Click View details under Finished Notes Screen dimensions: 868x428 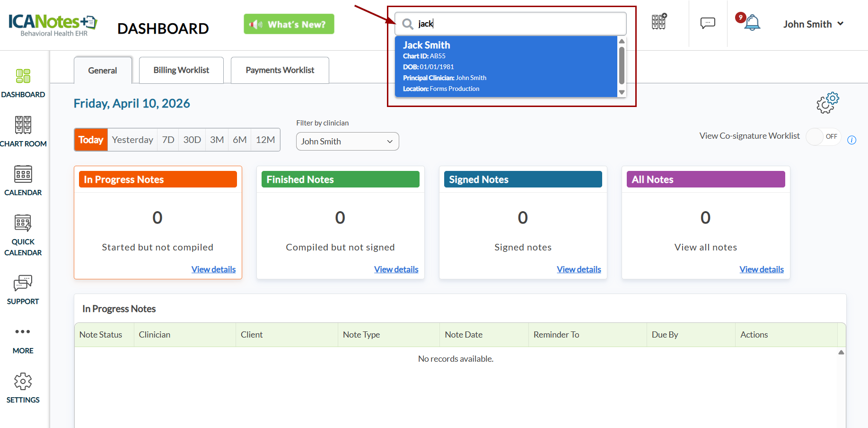pos(396,269)
